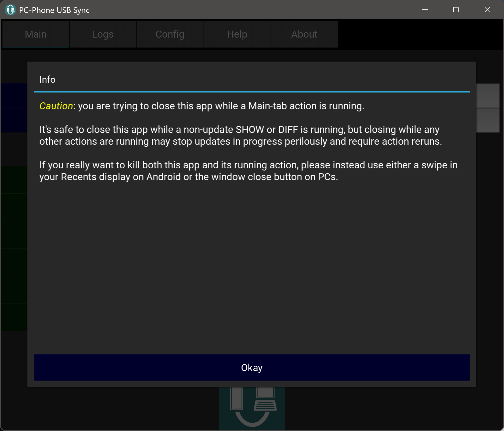Click the lower gray button behind dialog's right edge
The image size is (504, 431).
488,120
